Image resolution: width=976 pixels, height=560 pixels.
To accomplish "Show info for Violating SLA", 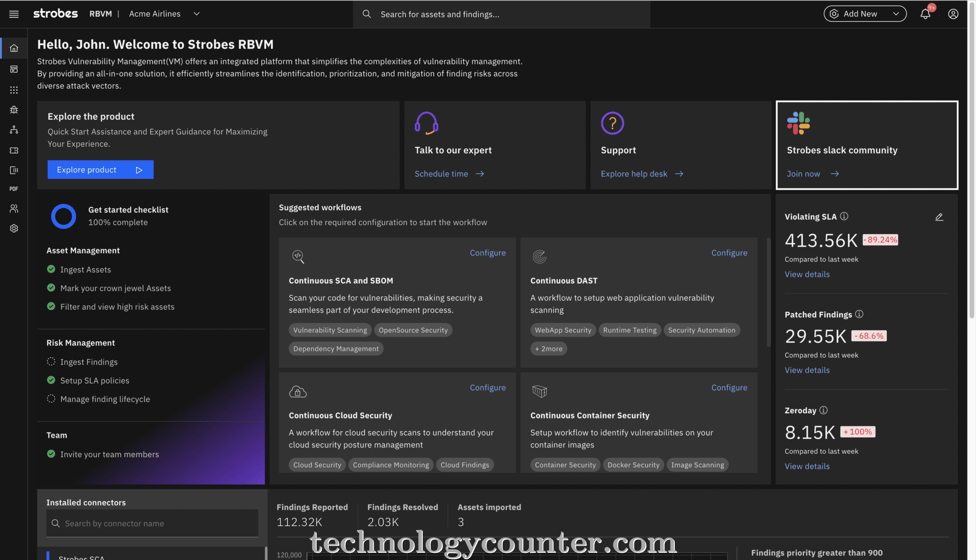I will (844, 216).
